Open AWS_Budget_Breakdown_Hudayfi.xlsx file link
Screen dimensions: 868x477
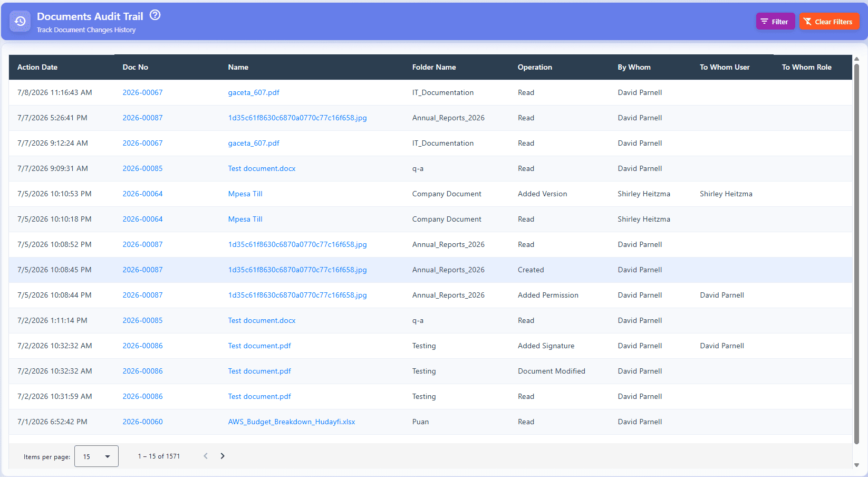292,422
